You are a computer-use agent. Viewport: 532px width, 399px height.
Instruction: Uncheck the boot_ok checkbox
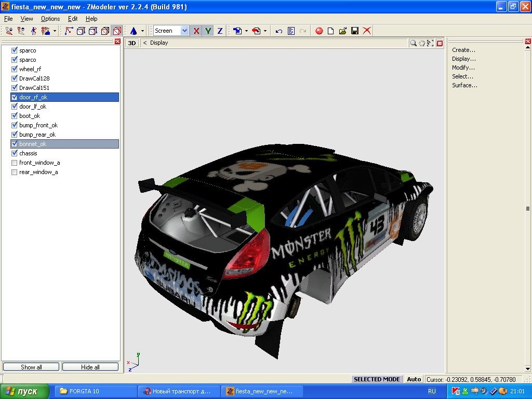[x=14, y=116]
